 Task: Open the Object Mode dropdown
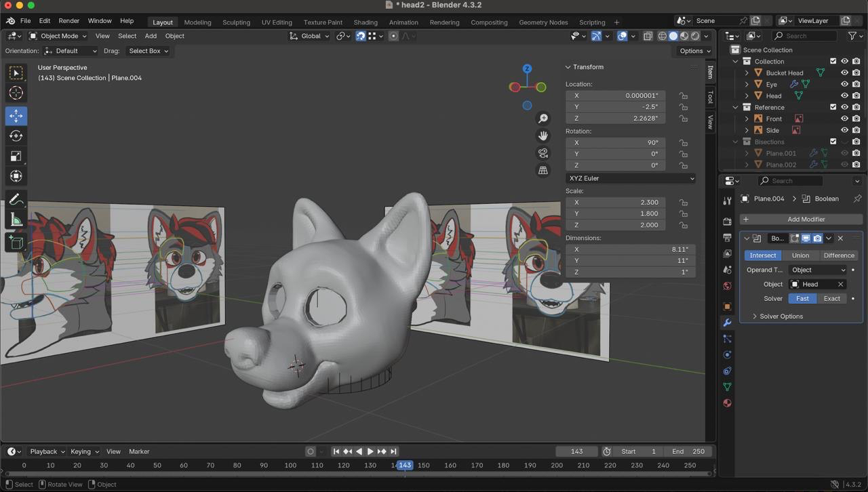(58, 36)
